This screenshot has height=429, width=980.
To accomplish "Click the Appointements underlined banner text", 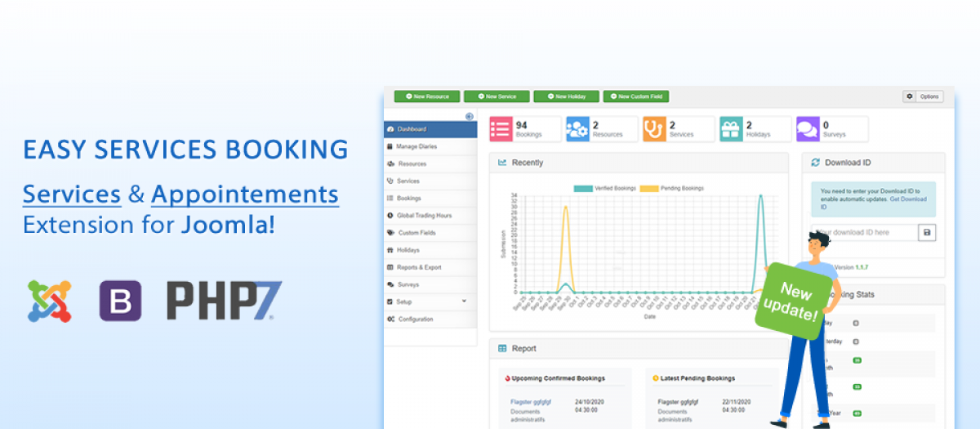I will (x=245, y=194).
